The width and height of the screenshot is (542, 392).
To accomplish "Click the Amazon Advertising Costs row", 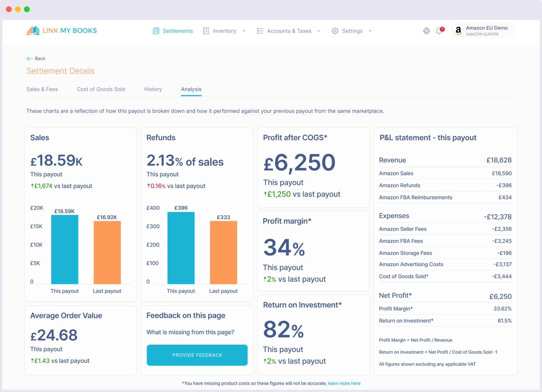I will (445, 264).
